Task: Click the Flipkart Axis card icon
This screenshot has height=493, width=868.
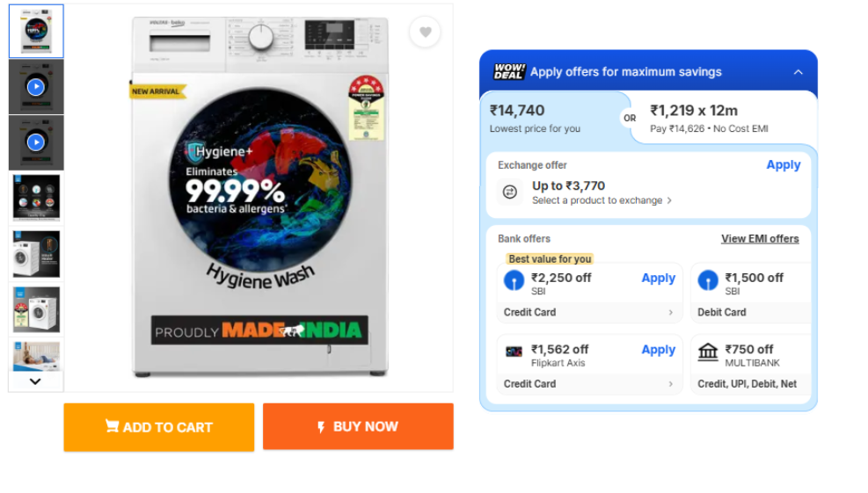Action: pos(514,352)
